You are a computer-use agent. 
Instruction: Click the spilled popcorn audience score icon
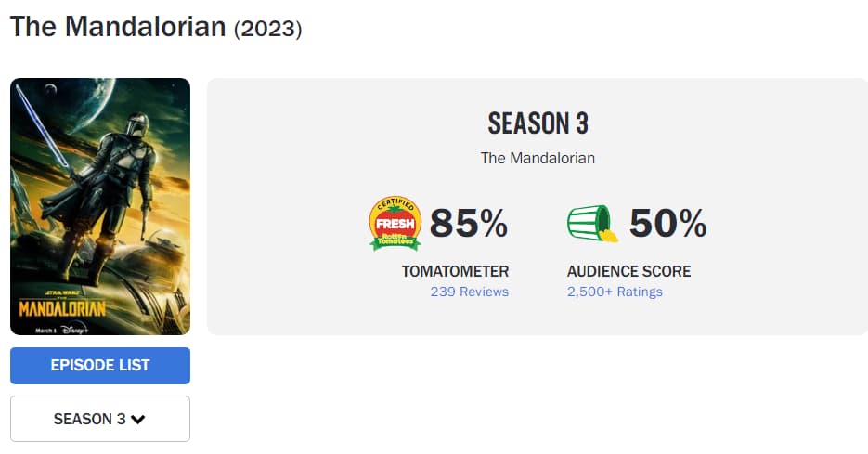[x=592, y=223]
